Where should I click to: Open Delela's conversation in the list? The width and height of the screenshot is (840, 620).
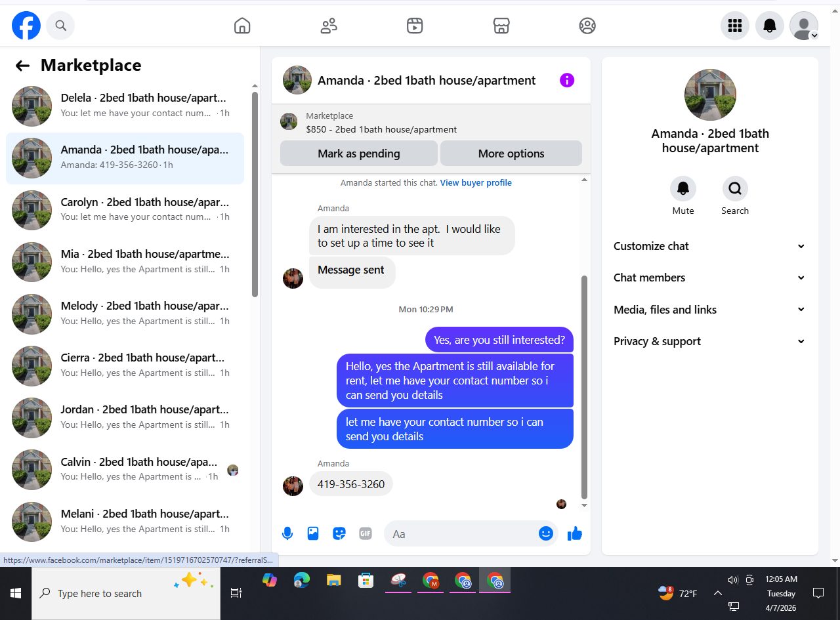click(125, 106)
